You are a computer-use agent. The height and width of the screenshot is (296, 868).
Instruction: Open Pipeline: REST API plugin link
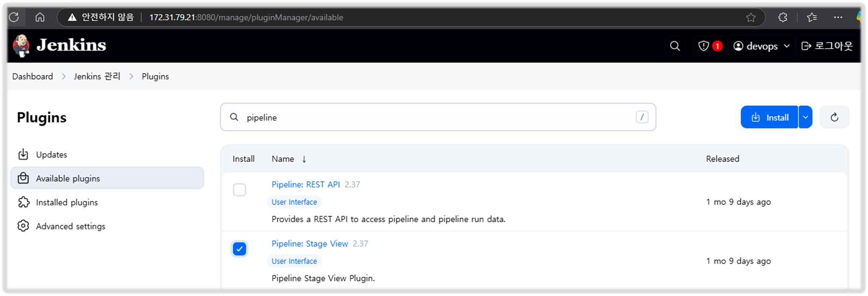tap(306, 184)
